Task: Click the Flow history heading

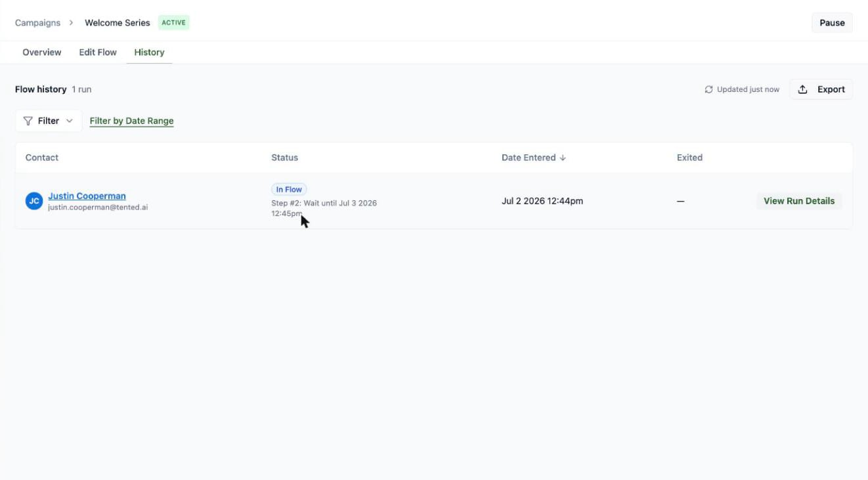Action: 41,89
